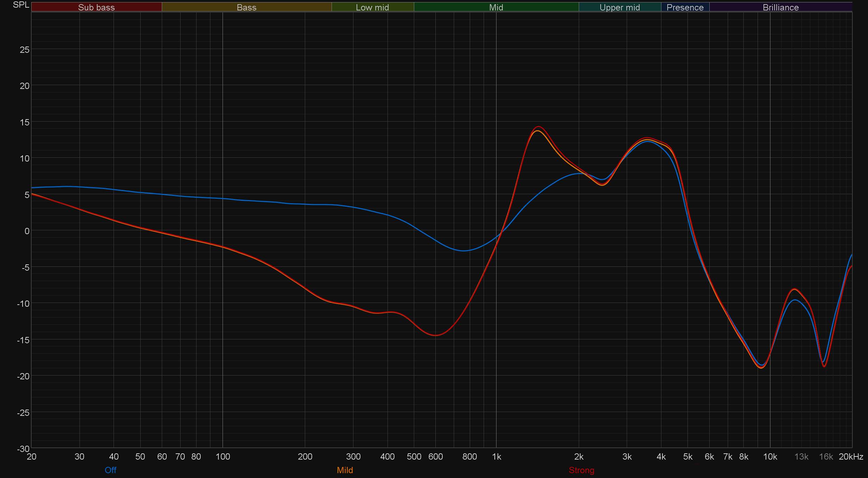Click the 13k frequency axis label
This screenshot has width=868, height=478.
(x=801, y=457)
